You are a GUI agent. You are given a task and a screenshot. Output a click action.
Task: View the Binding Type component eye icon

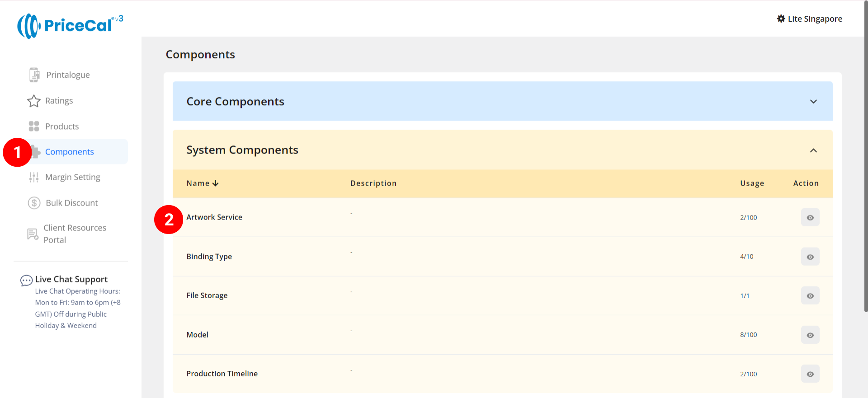pos(810,257)
